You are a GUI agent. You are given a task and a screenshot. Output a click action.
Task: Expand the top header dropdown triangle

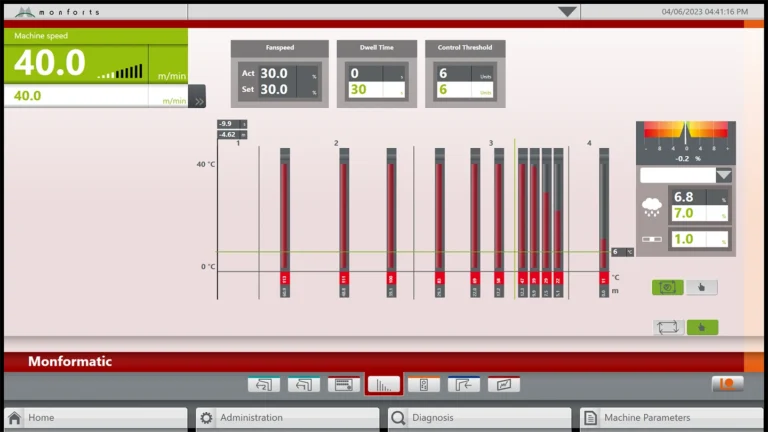click(567, 12)
